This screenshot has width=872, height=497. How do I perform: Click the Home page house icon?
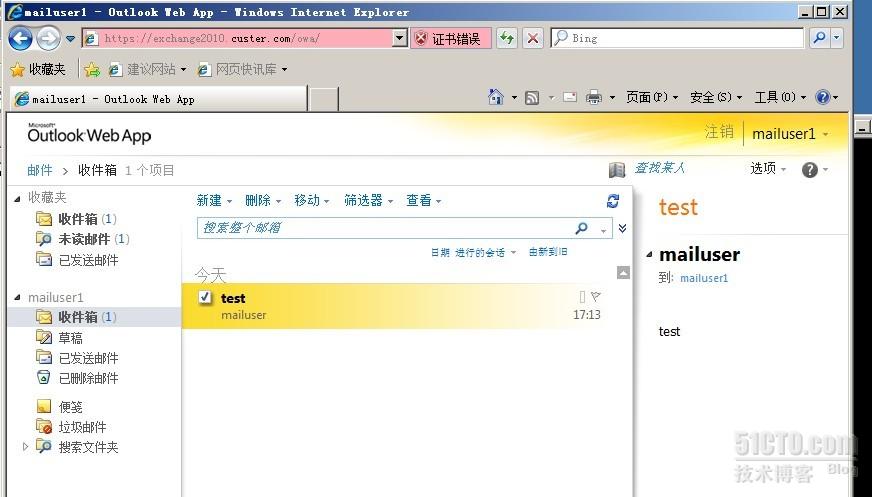click(496, 97)
